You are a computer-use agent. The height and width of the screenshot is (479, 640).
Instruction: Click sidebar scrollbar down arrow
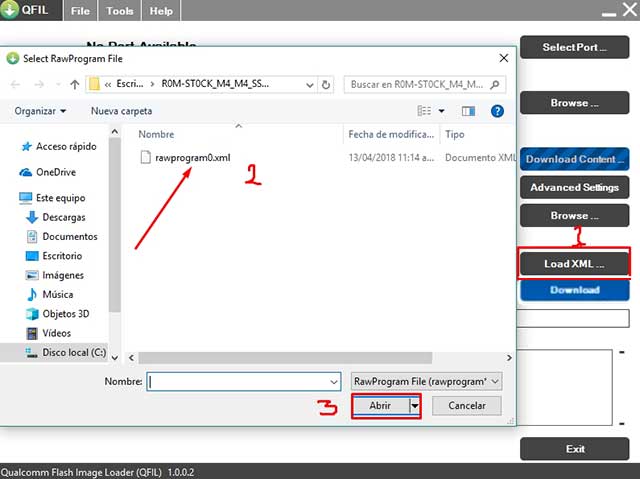115,358
